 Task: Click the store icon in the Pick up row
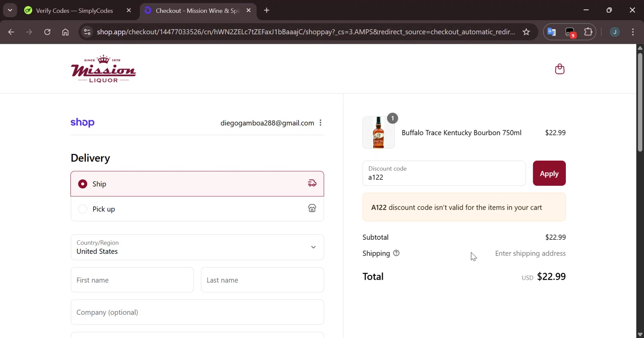312,208
